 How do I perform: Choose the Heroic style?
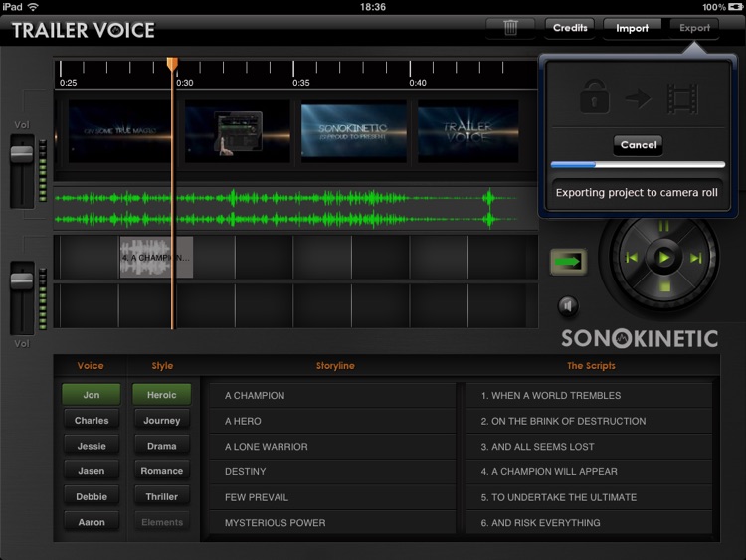pyautogui.click(x=161, y=395)
